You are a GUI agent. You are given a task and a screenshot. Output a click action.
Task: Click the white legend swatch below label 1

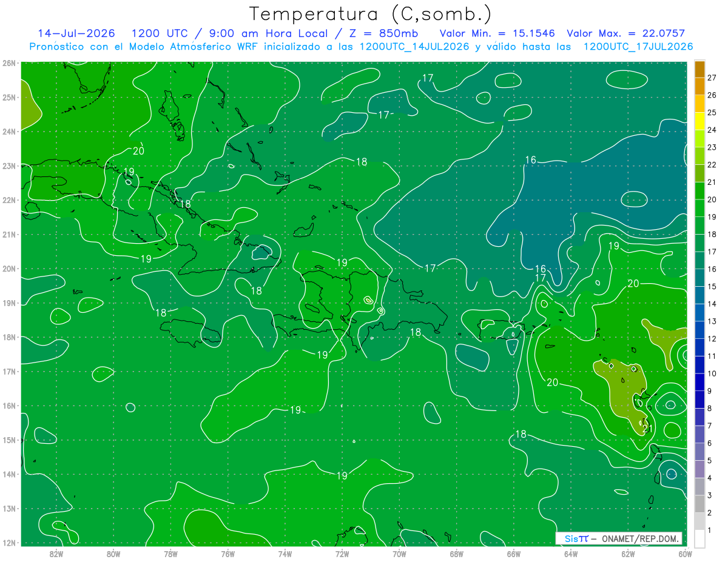pyautogui.click(x=699, y=538)
